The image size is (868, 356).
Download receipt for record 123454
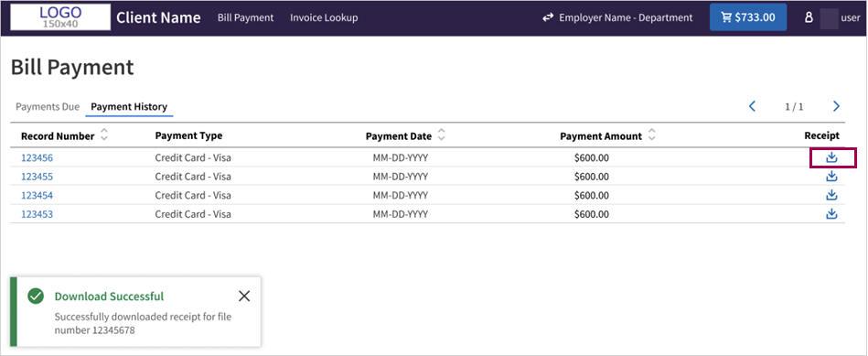coord(831,195)
